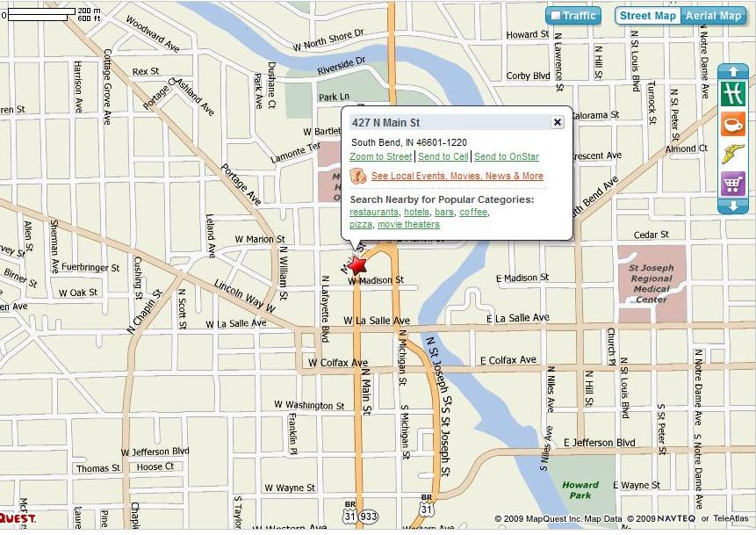Close the 427 N Main St popup
Screen dimensions: 756x535
click(558, 122)
